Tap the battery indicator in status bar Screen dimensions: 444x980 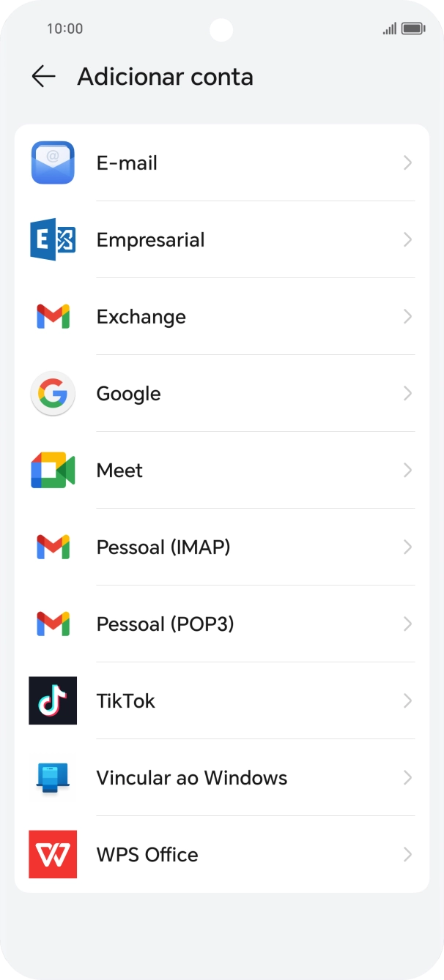(411, 29)
